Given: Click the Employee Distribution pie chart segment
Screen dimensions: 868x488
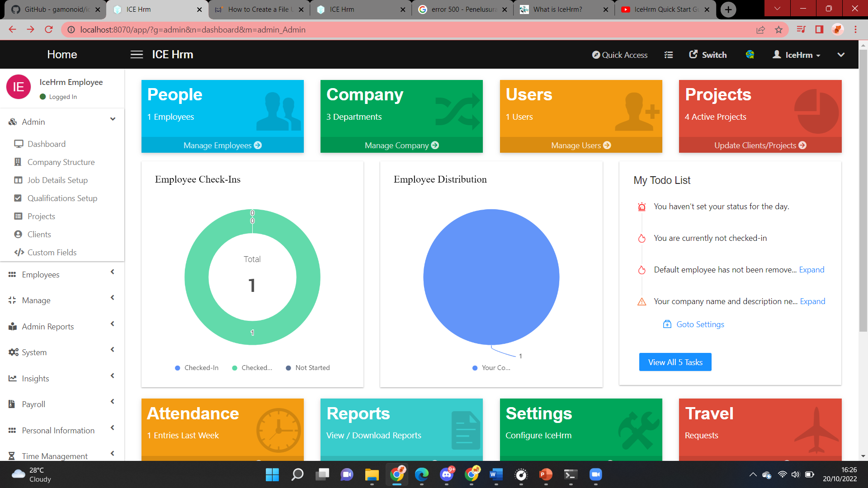Looking at the screenshot, I should click(491, 277).
